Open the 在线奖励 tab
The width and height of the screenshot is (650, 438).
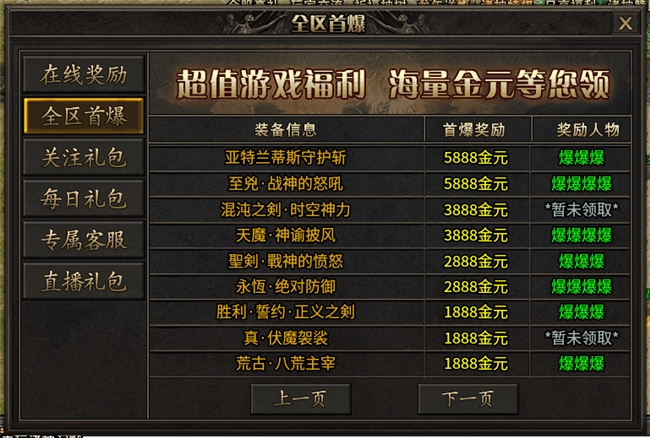tap(83, 75)
